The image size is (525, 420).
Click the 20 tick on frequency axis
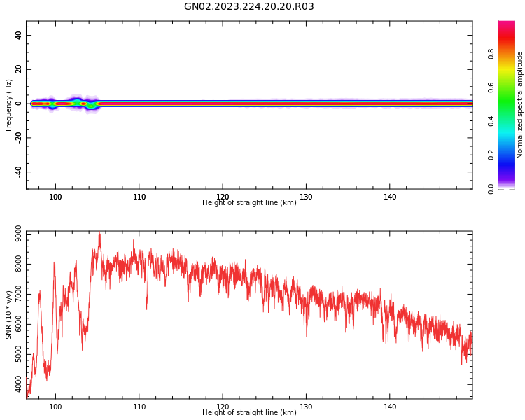coord(18,69)
